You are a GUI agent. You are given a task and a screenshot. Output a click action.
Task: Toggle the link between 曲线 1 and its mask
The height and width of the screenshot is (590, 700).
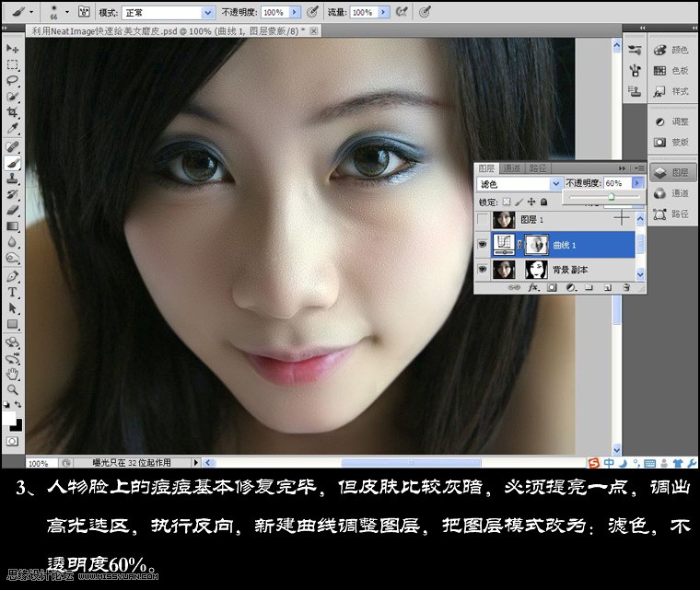tap(519, 245)
